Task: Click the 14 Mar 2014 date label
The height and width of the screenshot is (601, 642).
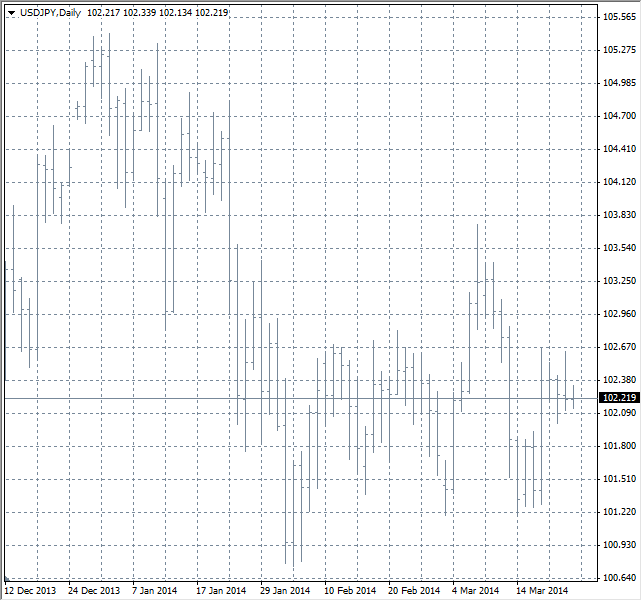Action: click(541, 591)
